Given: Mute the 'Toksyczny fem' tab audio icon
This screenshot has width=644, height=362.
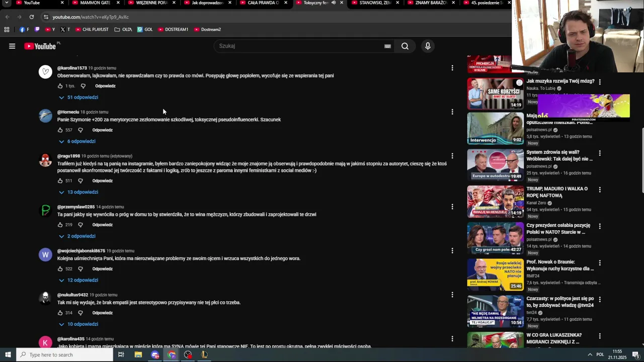Looking at the screenshot, I should (333, 3).
